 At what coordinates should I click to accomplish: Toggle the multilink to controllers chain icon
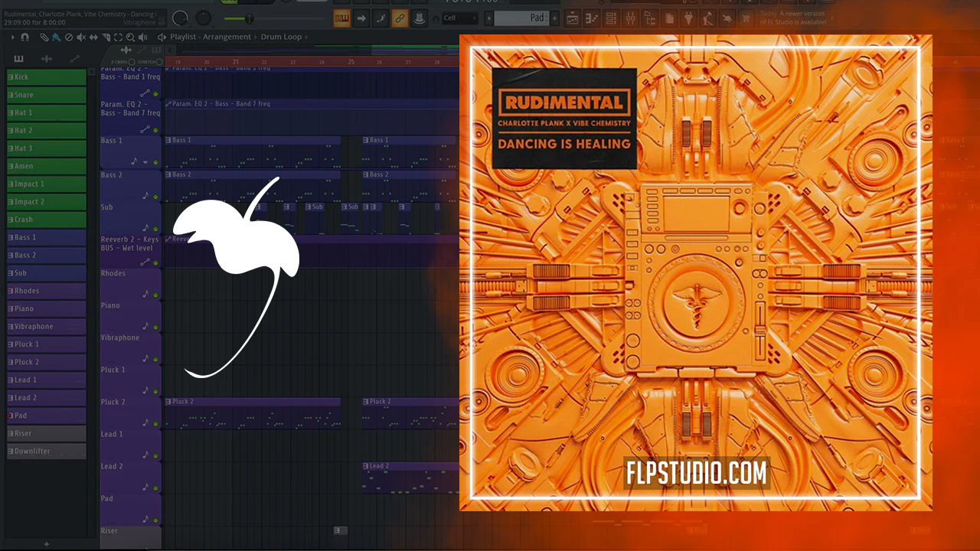[x=400, y=18]
